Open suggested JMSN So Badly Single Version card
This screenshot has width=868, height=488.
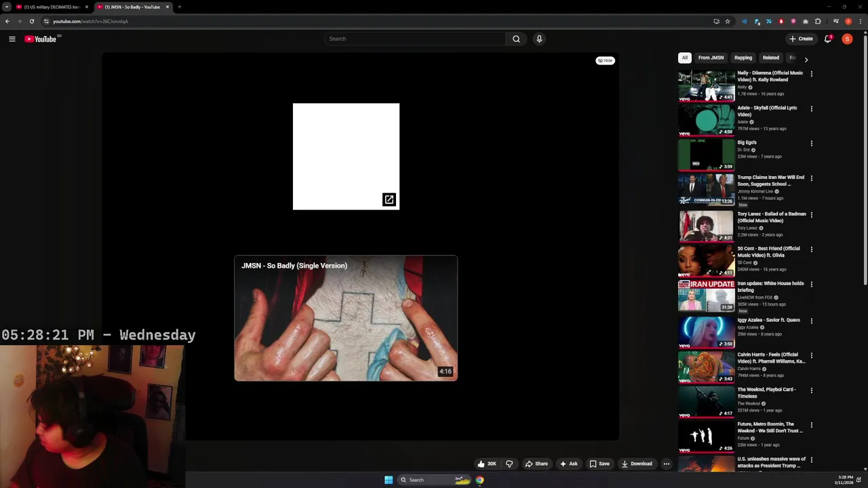[x=346, y=318]
